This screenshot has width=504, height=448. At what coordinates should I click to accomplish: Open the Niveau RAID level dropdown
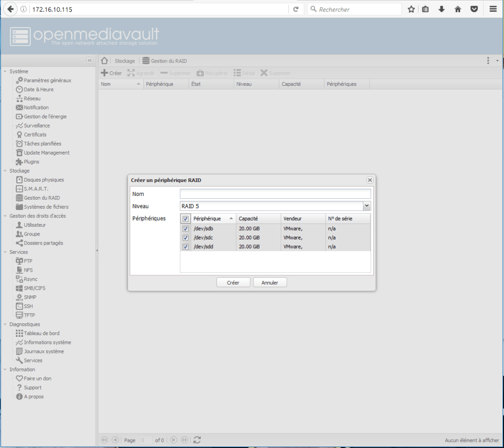[x=366, y=206]
